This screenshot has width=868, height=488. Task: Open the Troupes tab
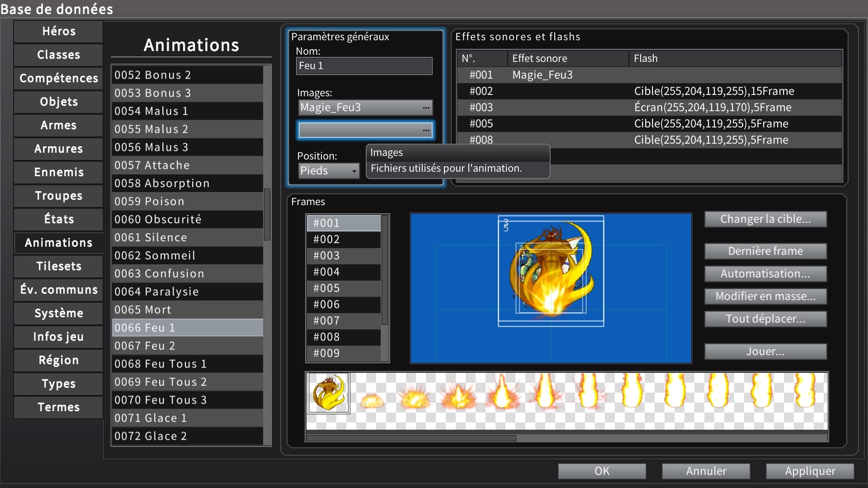click(x=59, y=196)
